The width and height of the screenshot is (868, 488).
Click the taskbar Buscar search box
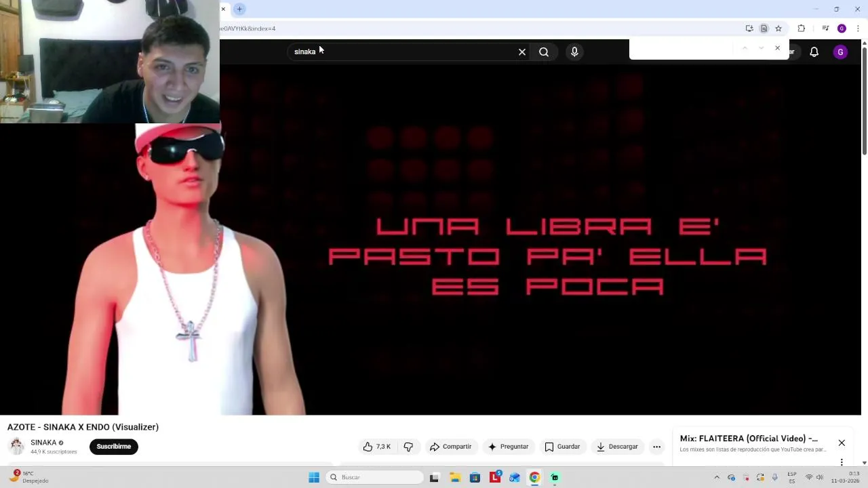coord(375,477)
